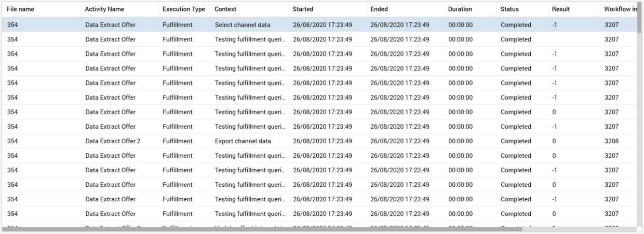
Task: Click the File name 354 in the highlighted row
Action: 12,25
